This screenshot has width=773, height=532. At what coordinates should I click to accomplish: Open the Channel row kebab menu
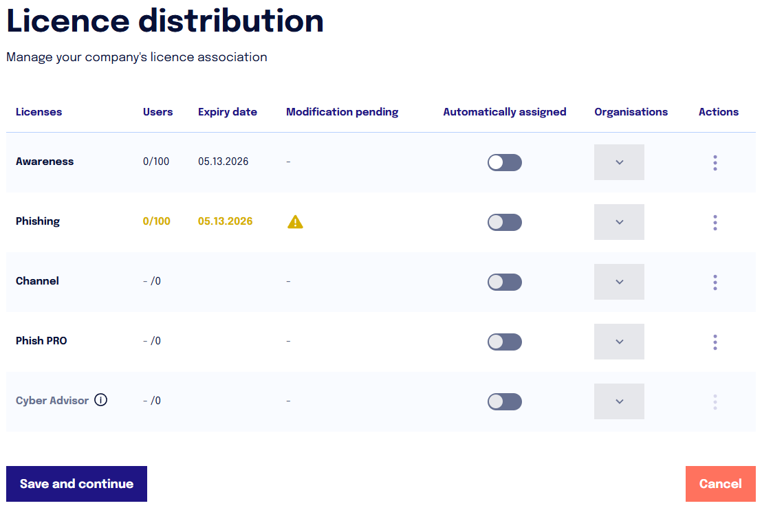coord(715,282)
